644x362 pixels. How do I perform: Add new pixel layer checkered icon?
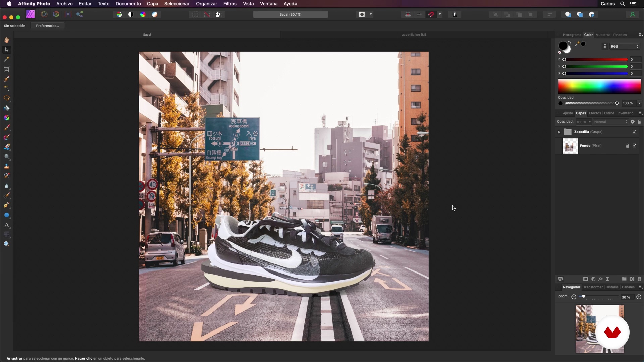[x=632, y=279]
